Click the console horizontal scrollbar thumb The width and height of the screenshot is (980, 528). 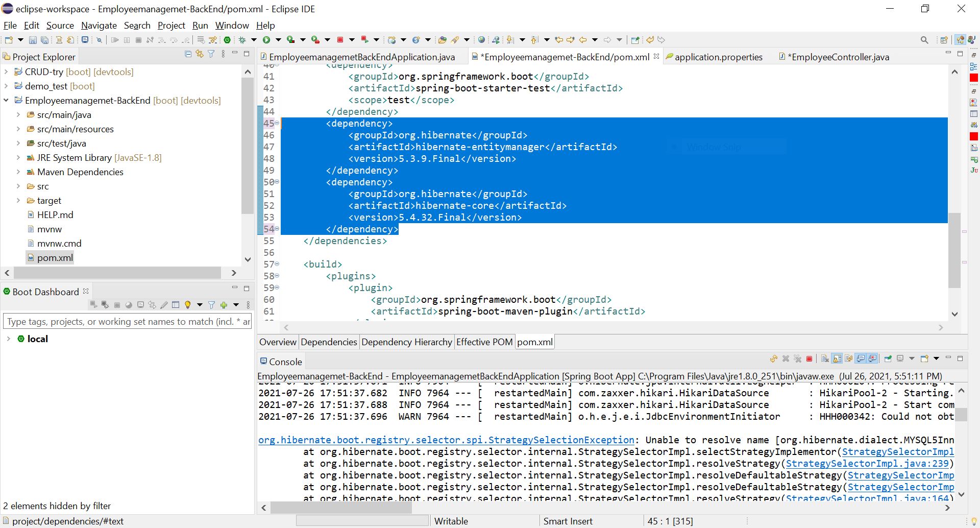341,508
